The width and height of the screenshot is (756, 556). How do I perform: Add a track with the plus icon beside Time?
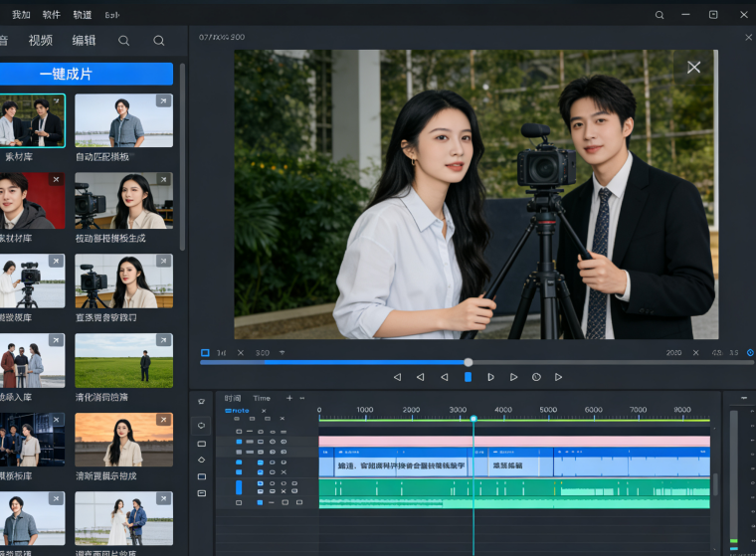click(289, 398)
